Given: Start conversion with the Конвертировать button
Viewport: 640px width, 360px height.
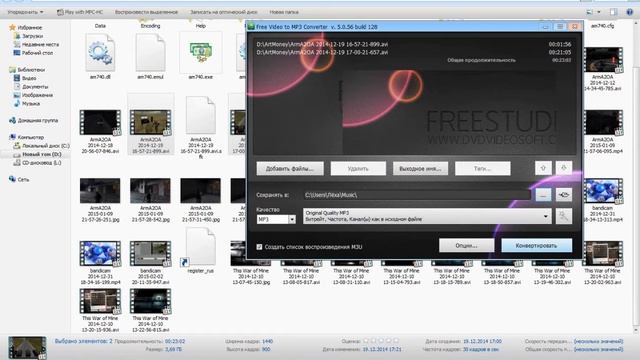Looking at the screenshot, I should (536, 246).
